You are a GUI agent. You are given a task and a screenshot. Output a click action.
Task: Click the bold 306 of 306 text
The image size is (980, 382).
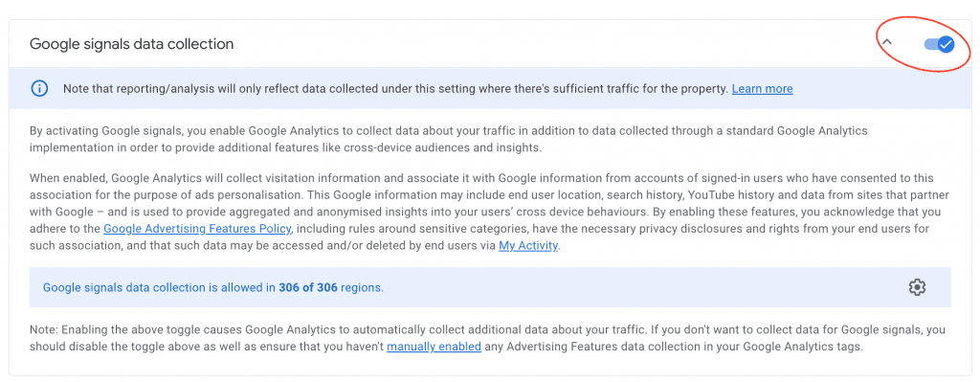tap(308, 288)
